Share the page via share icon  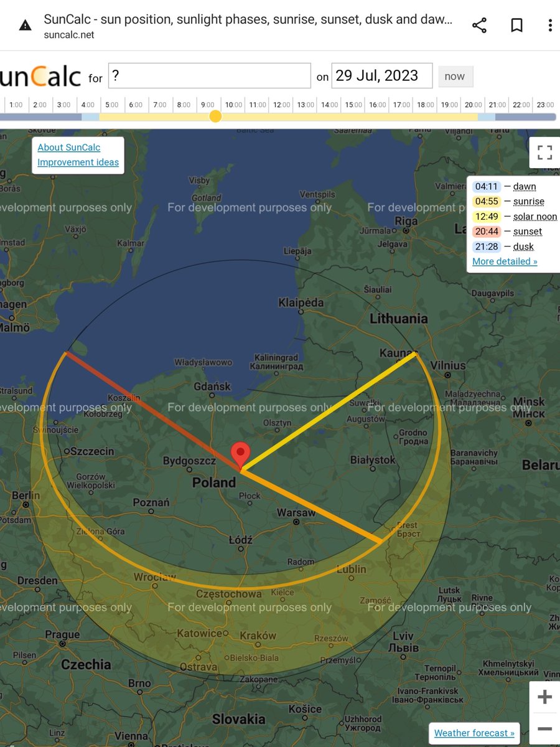point(479,26)
